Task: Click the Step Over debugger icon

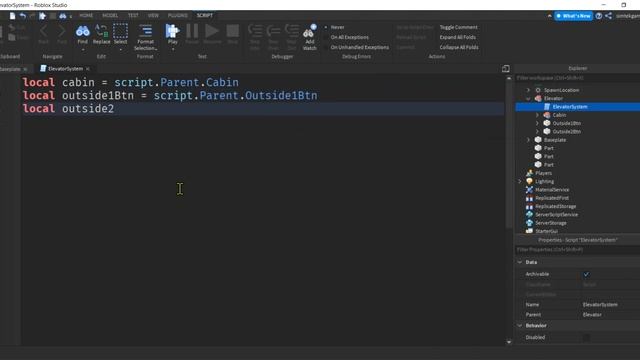Action: [x=273, y=31]
